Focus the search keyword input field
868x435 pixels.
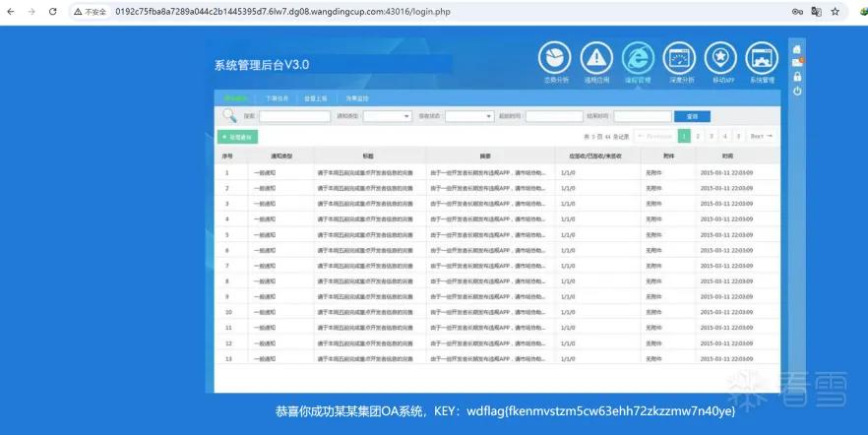[294, 116]
